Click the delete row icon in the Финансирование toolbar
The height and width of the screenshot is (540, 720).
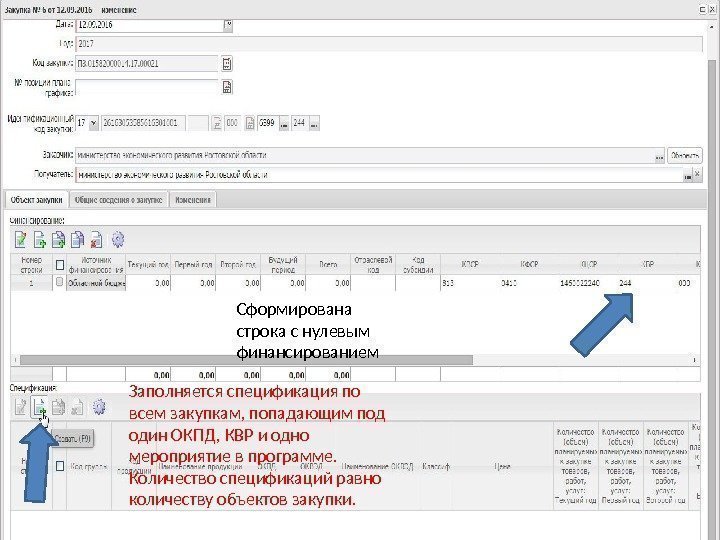point(96,239)
